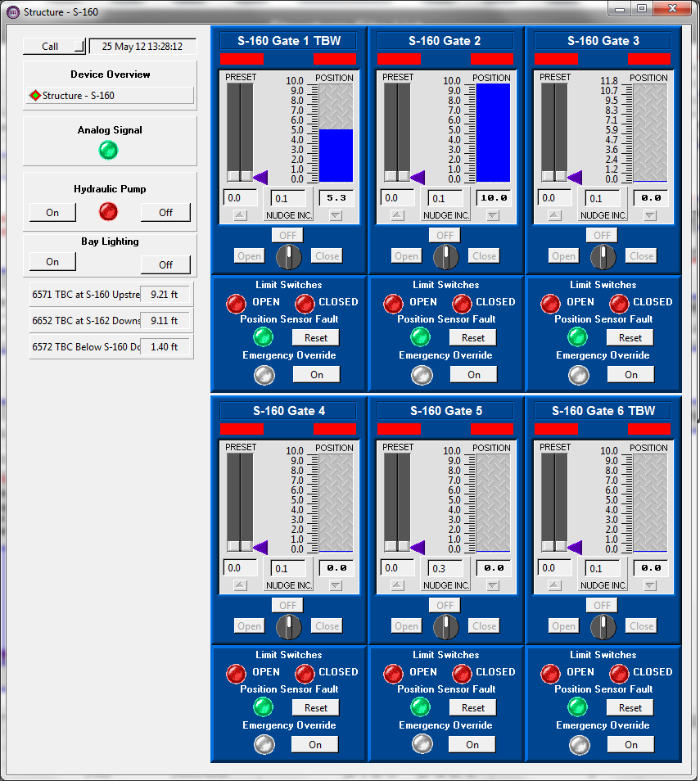The image size is (700, 781).
Task: Enable Emergency Override On for Gate 2
Action: coord(473,375)
